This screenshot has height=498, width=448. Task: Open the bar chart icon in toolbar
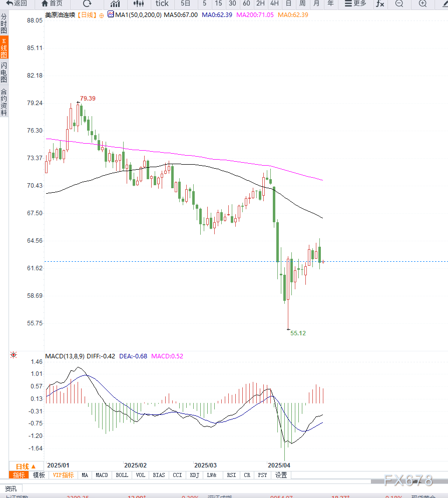pyautogui.click(x=115, y=4)
